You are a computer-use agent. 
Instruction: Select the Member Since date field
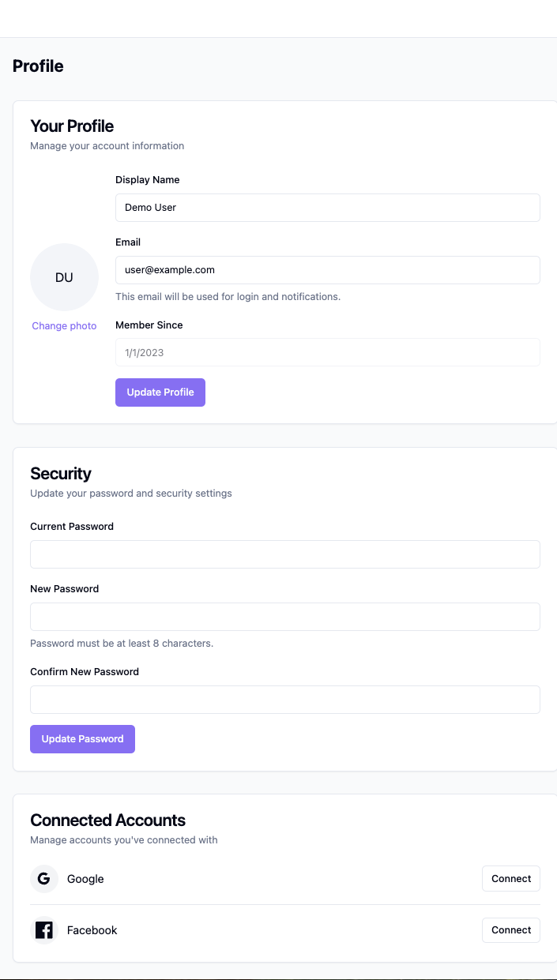point(327,353)
